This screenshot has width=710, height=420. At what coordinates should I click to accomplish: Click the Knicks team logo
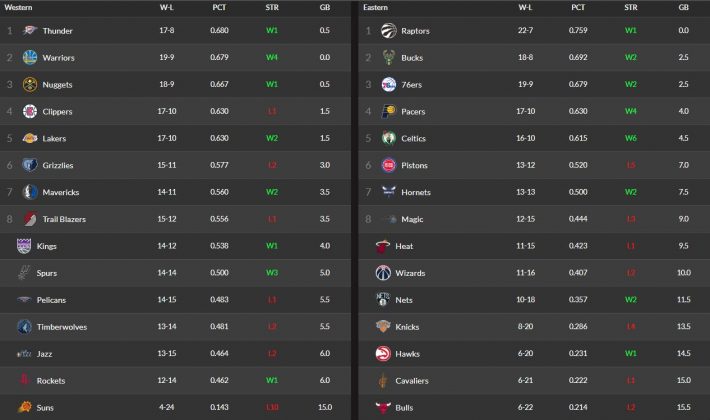383,326
